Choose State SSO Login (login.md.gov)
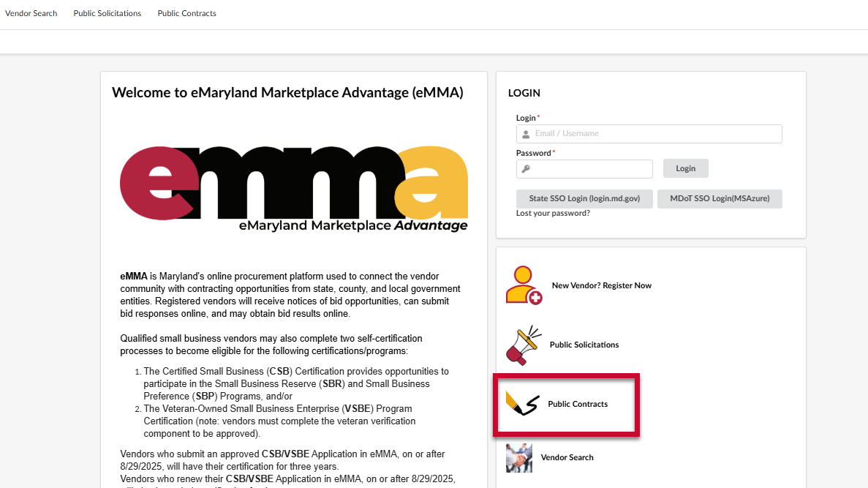The height and width of the screenshot is (488, 868). tap(584, 199)
